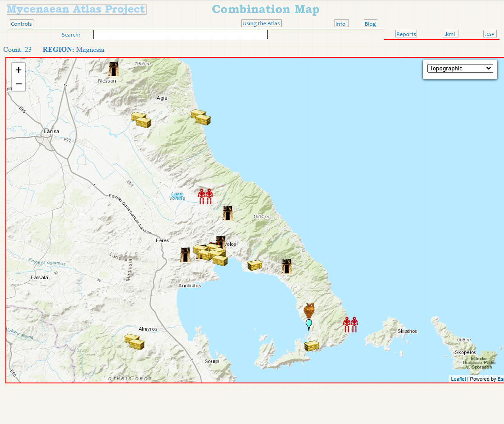Open the Info menu item
Viewport: 504px width, 424px height.
point(341,24)
